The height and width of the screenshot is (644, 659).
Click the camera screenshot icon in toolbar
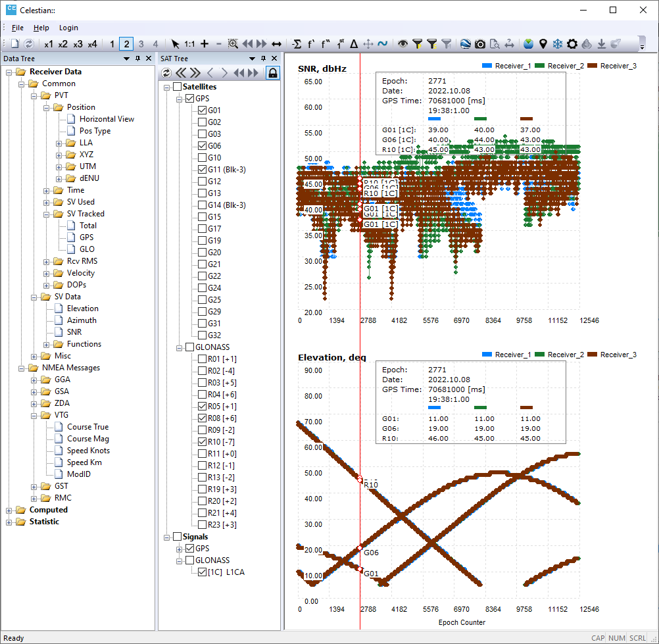tap(480, 44)
